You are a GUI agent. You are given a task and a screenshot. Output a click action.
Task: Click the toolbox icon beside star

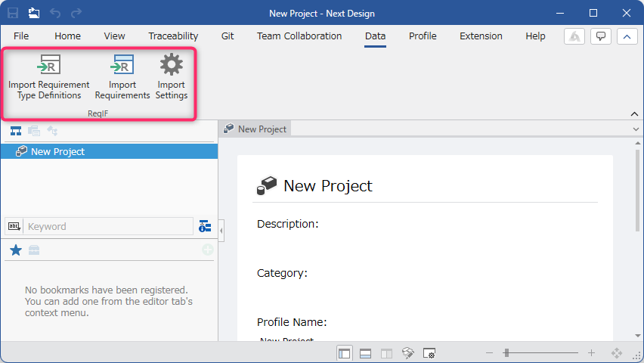[x=34, y=250]
